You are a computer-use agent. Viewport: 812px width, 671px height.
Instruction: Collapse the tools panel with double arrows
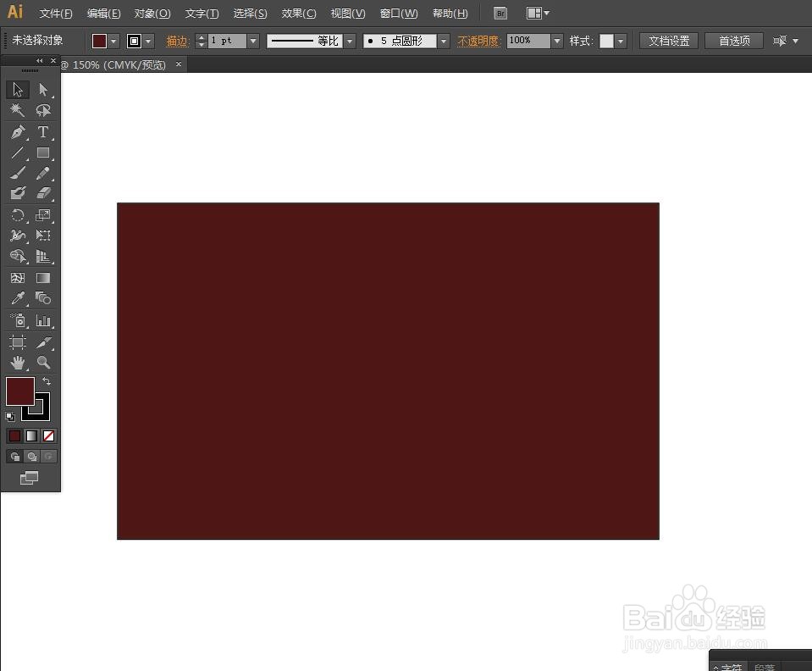click(39, 61)
